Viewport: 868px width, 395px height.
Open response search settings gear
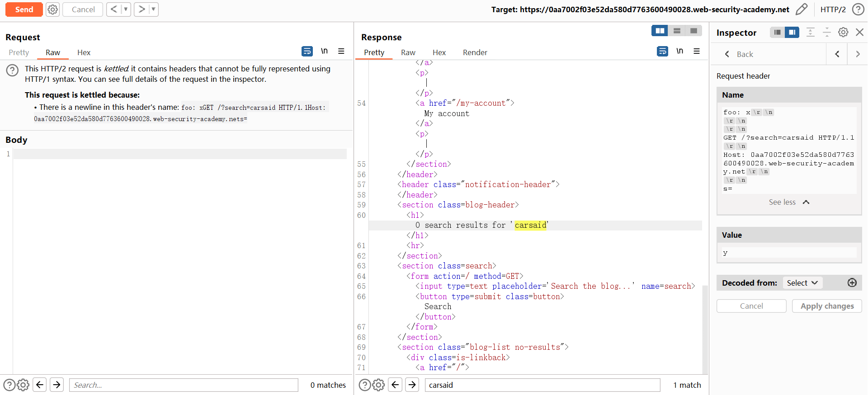click(x=378, y=385)
